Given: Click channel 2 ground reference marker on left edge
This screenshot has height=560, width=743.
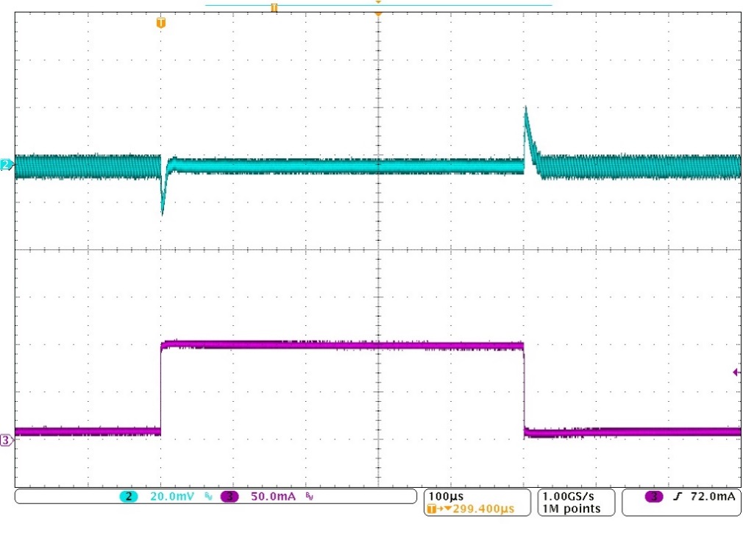Looking at the screenshot, I should 7,165.
